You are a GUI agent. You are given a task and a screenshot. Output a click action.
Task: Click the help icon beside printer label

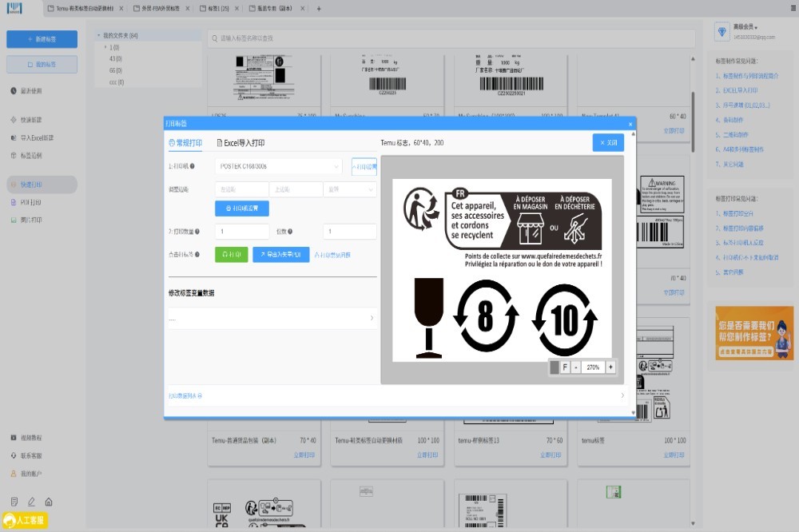pos(193,166)
